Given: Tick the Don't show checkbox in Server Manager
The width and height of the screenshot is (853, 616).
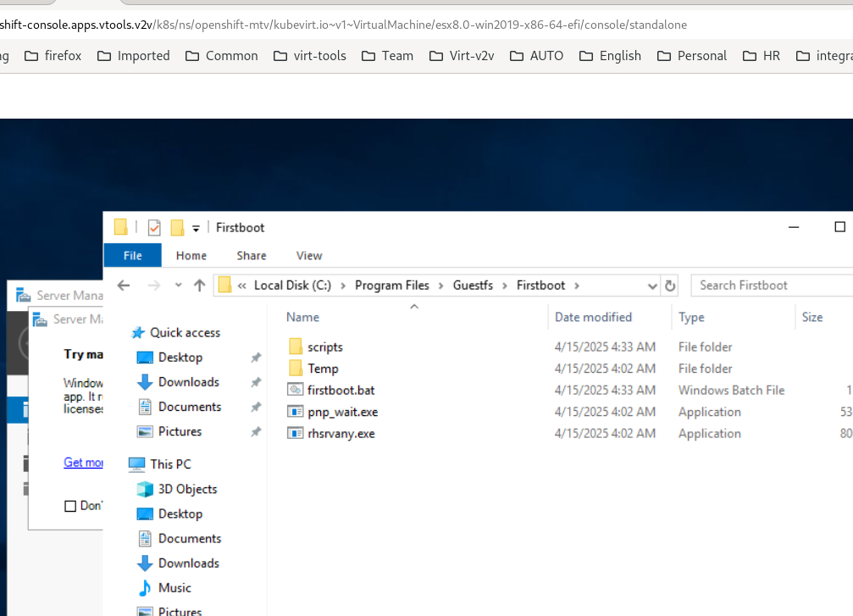Looking at the screenshot, I should pyautogui.click(x=70, y=506).
